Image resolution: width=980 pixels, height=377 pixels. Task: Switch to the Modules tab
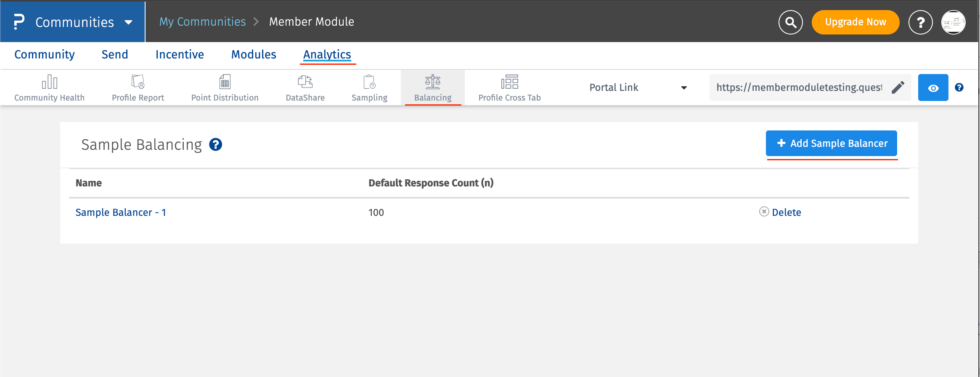point(254,55)
